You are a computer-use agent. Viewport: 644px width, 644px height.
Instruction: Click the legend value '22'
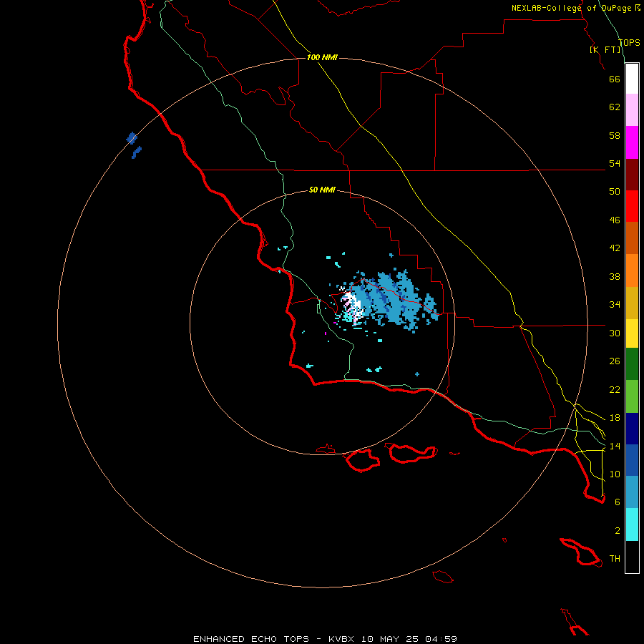coord(615,389)
